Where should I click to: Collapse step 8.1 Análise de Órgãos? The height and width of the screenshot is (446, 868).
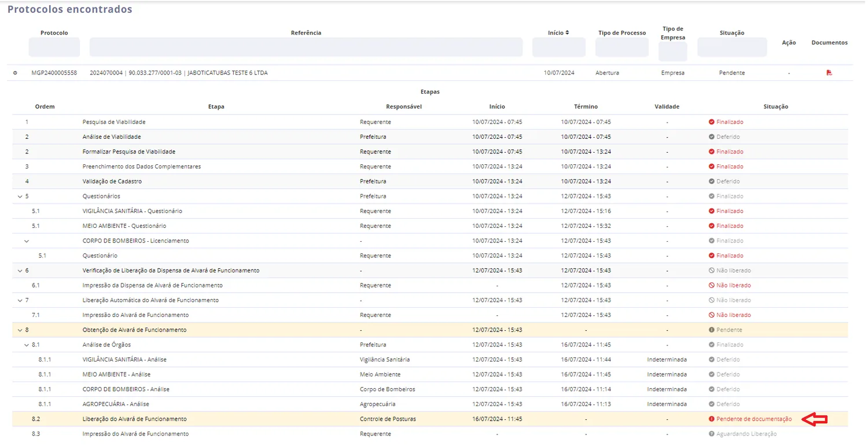26,345
